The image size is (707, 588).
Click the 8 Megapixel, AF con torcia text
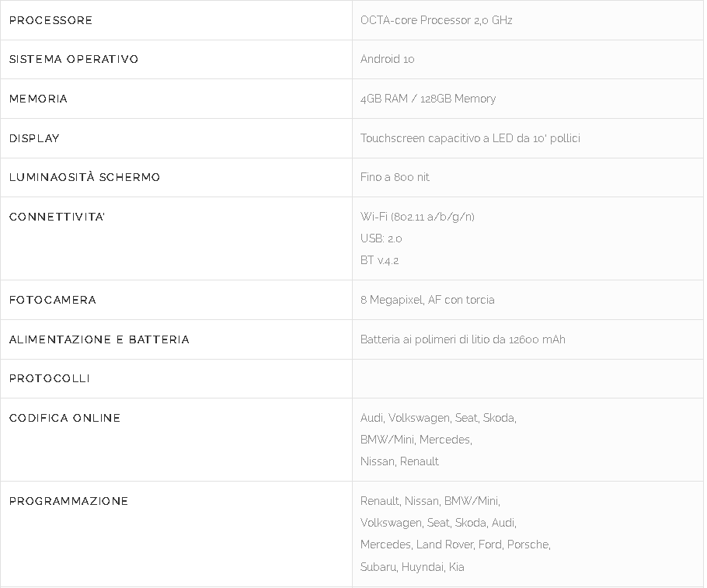click(x=427, y=300)
